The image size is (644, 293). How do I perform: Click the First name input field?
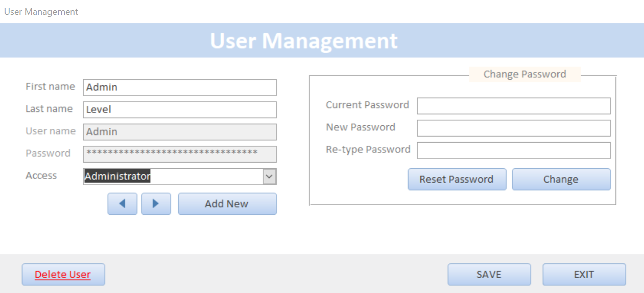click(x=179, y=87)
